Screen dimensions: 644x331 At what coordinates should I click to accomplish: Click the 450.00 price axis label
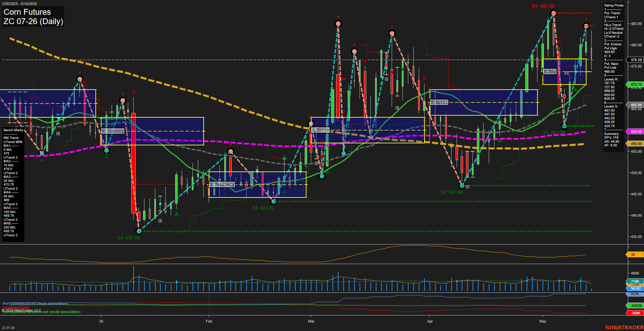pyautogui.click(x=636, y=173)
